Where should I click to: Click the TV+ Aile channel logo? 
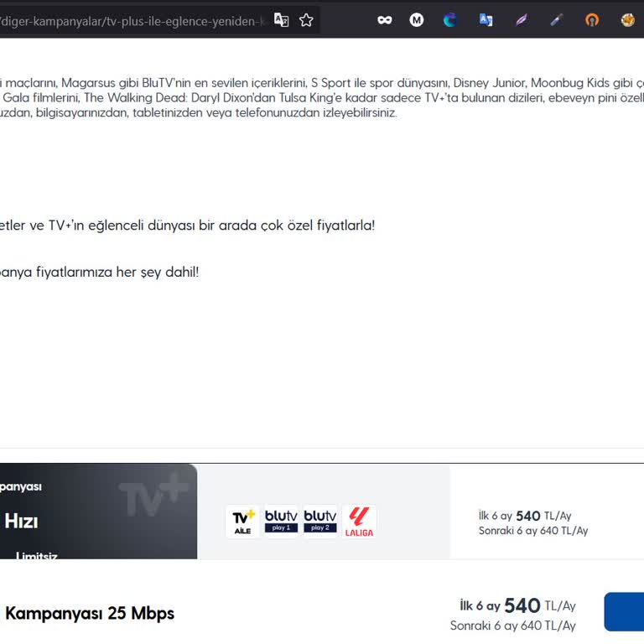(243, 522)
